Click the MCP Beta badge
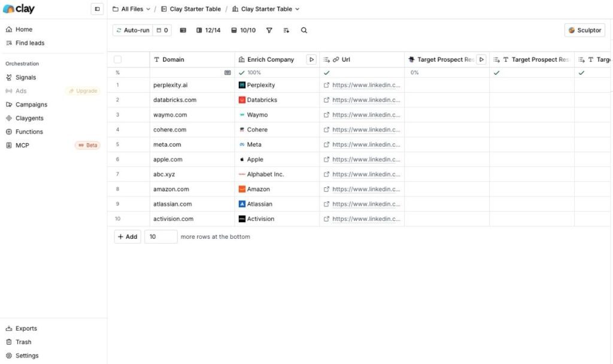Viewport: 613px width, 364px height. click(x=87, y=145)
